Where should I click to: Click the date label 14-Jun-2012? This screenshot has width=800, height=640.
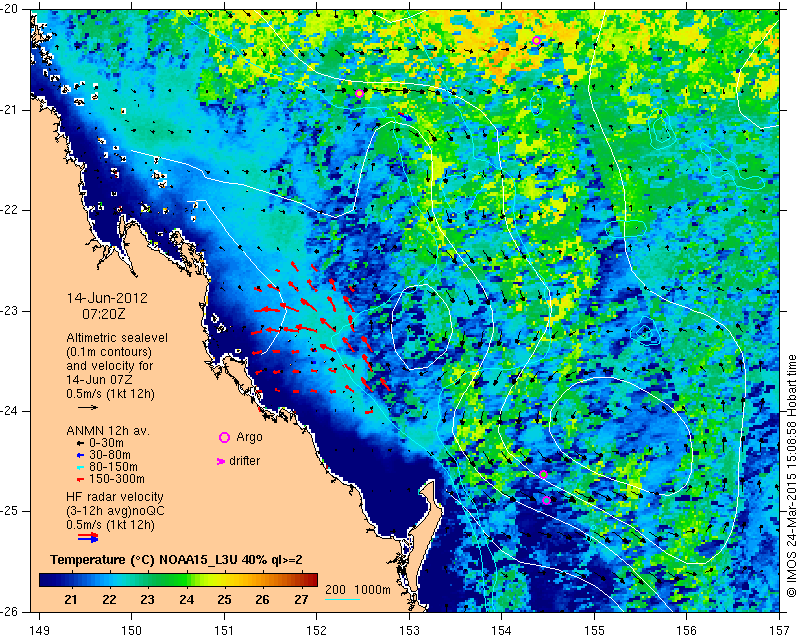pyautogui.click(x=107, y=298)
